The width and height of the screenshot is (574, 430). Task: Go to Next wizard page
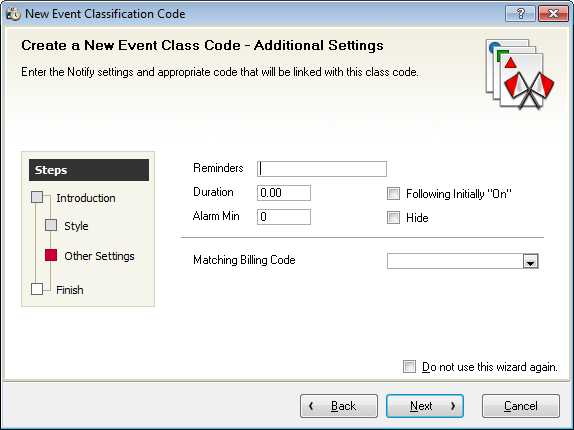click(x=425, y=406)
